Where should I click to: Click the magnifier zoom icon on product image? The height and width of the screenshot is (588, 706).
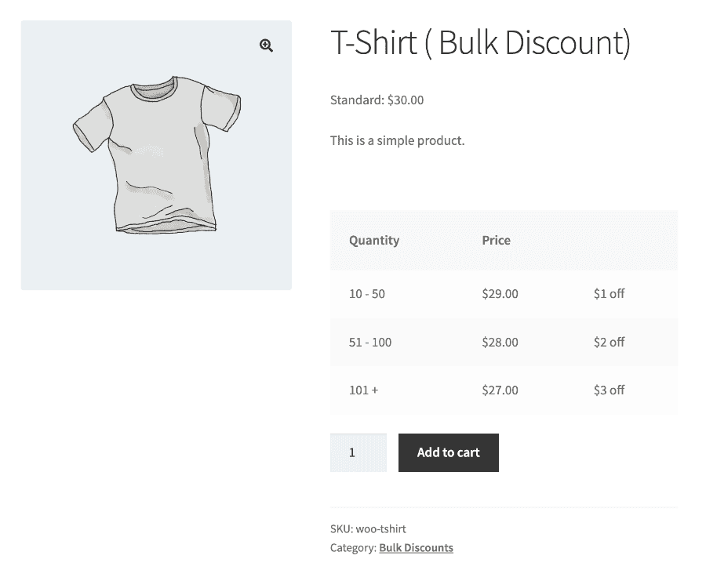click(x=266, y=45)
